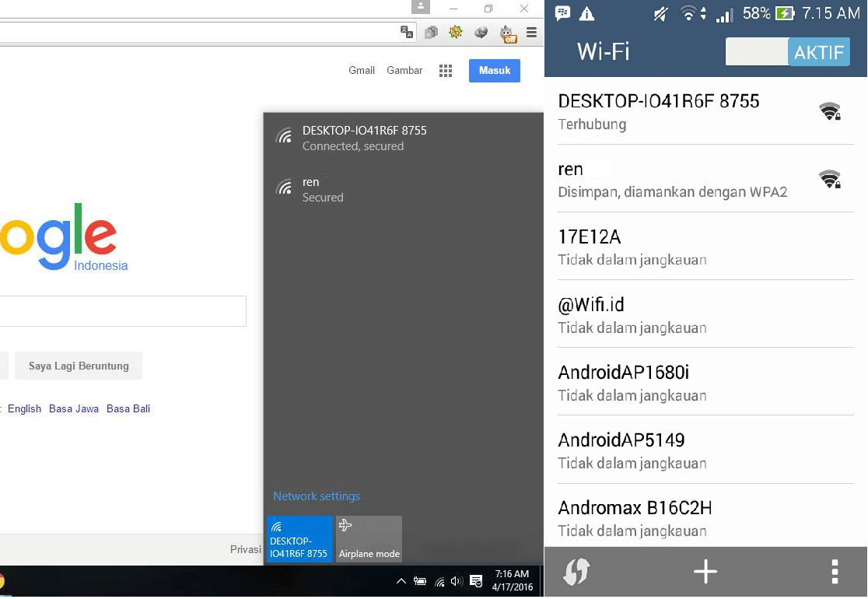The image size is (868, 599).
Task: Tap the plus icon to add a network
Action: point(705,571)
